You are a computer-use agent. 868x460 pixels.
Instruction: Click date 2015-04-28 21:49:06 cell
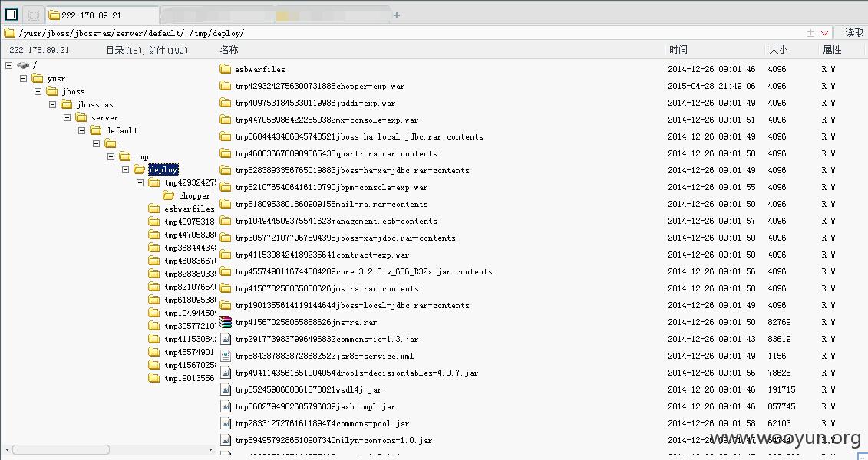click(711, 86)
